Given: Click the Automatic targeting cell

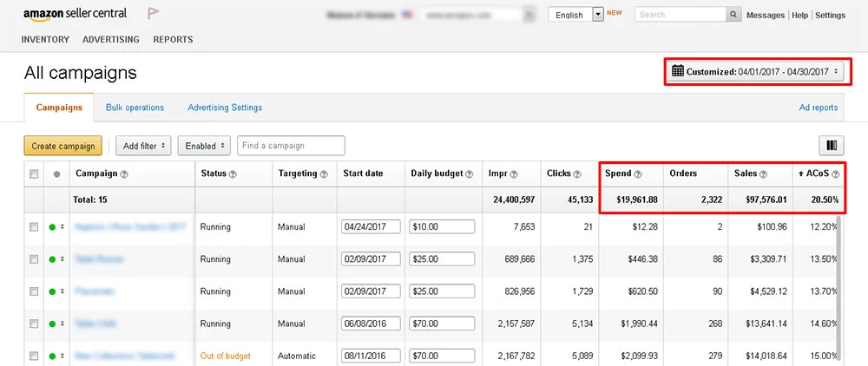Looking at the screenshot, I should [297, 356].
